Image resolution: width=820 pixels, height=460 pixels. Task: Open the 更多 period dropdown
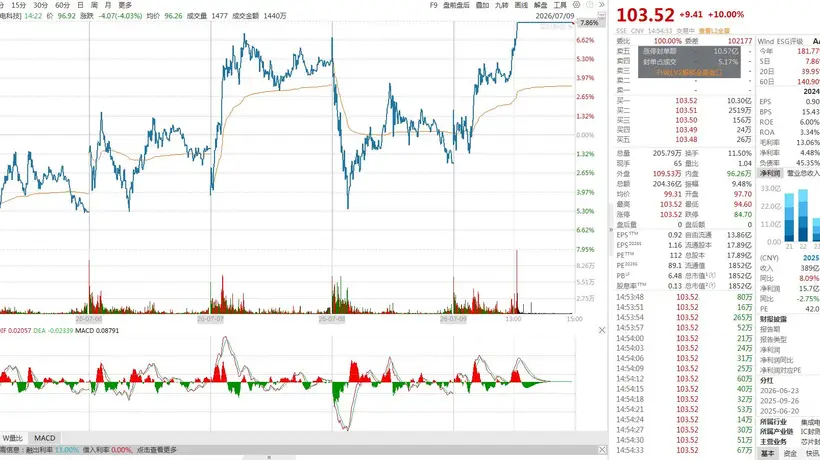125,5
